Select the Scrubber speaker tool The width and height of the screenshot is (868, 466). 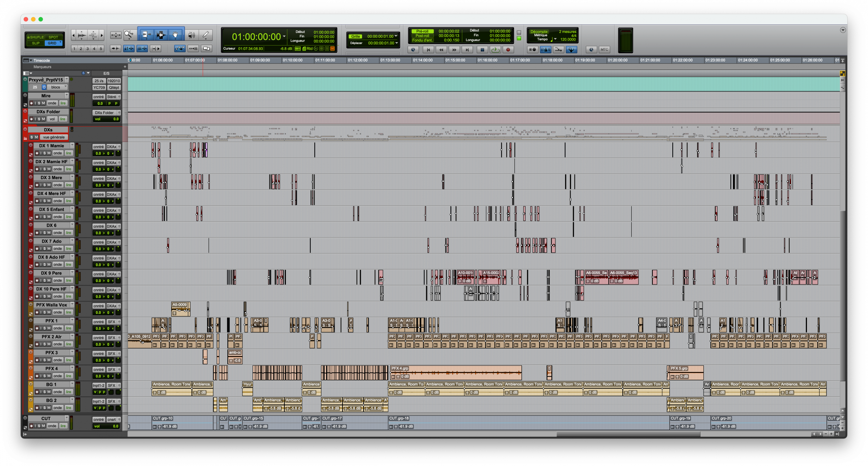click(x=192, y=35)
